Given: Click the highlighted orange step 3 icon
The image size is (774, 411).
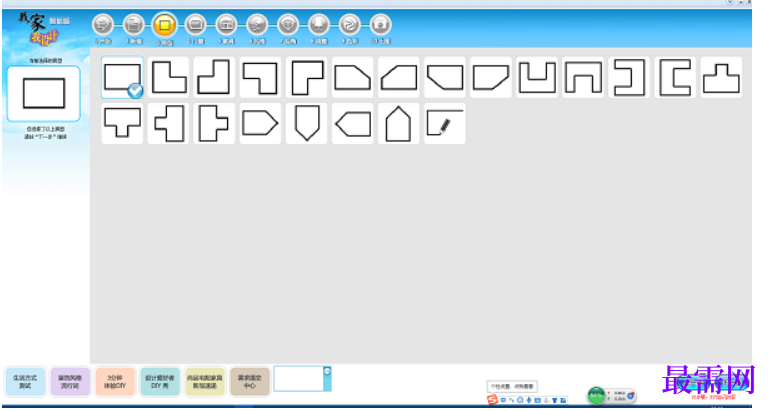Looking at the screenshot, I should click(x=164, y=25).
